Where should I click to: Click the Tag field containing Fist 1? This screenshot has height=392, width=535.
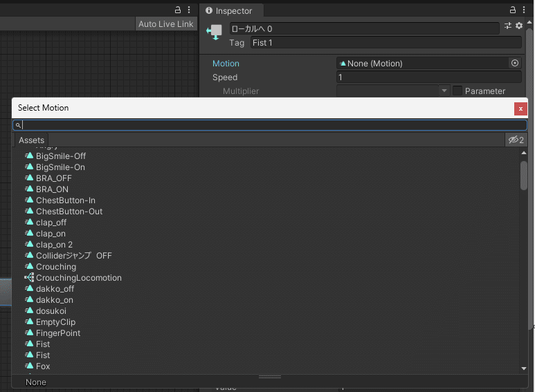(x=386, y=43)
